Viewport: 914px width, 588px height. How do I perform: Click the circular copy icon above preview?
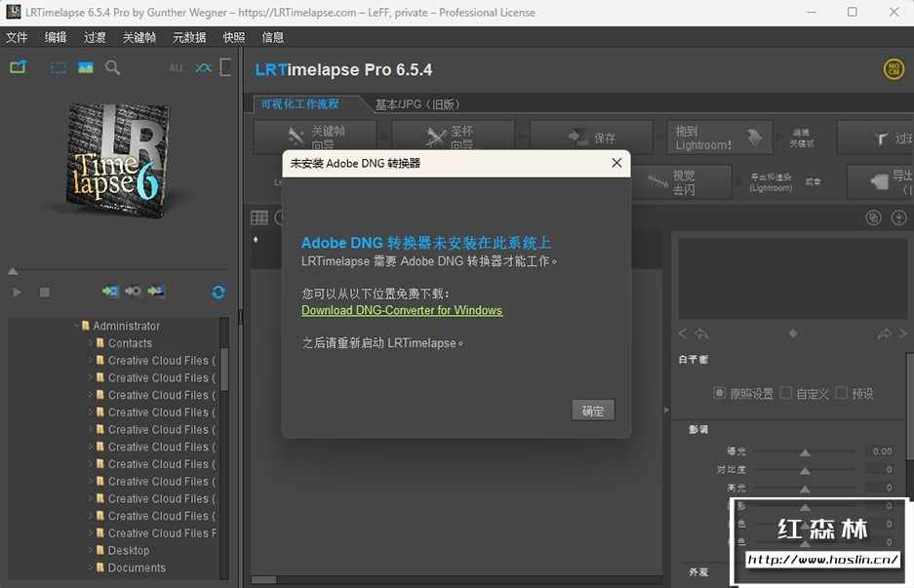[x=873, y=218]
